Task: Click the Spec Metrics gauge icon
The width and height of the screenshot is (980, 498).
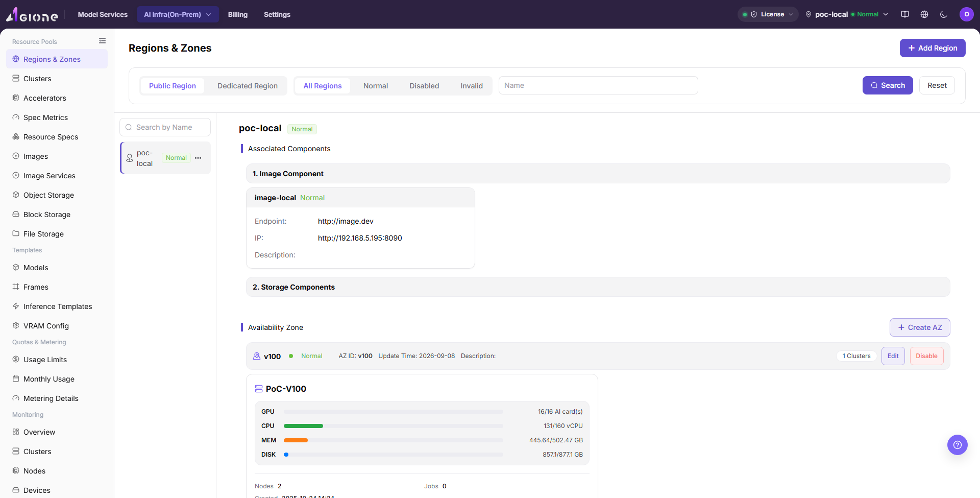Action: point(16,117)
